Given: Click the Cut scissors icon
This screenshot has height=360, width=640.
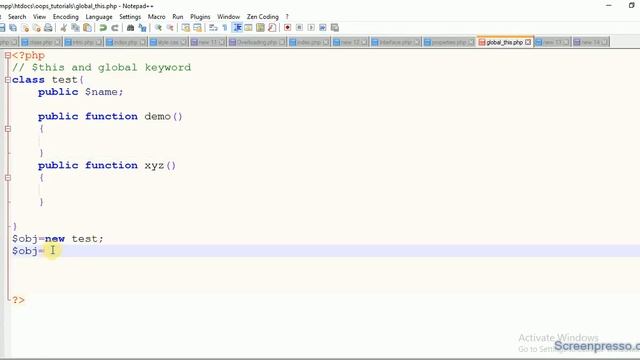Looking at the screenshot, I should click(64, 28).
